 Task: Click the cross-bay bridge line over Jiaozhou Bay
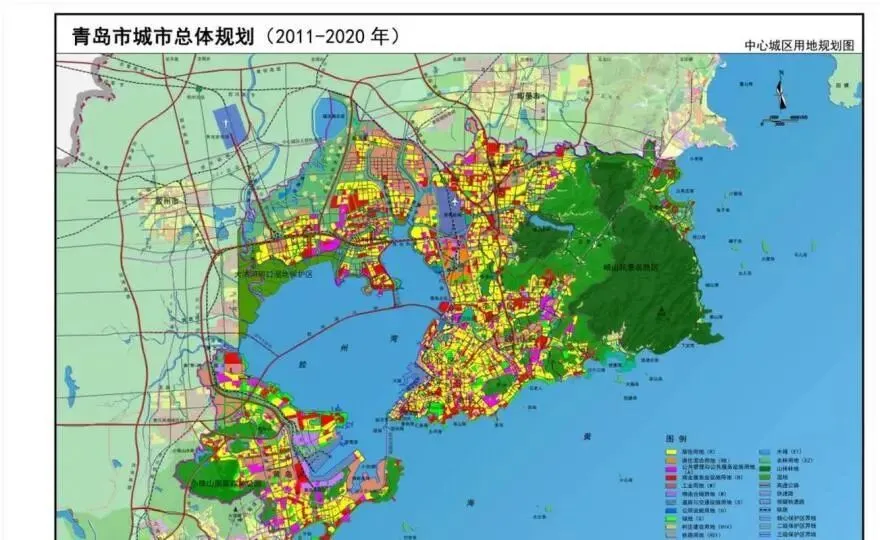(348, 318)
